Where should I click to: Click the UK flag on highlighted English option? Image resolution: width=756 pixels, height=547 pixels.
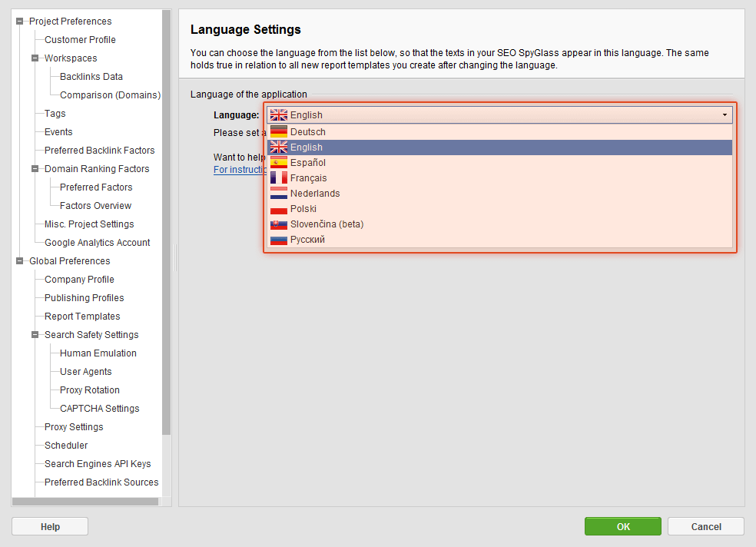[x=278, y=148]
